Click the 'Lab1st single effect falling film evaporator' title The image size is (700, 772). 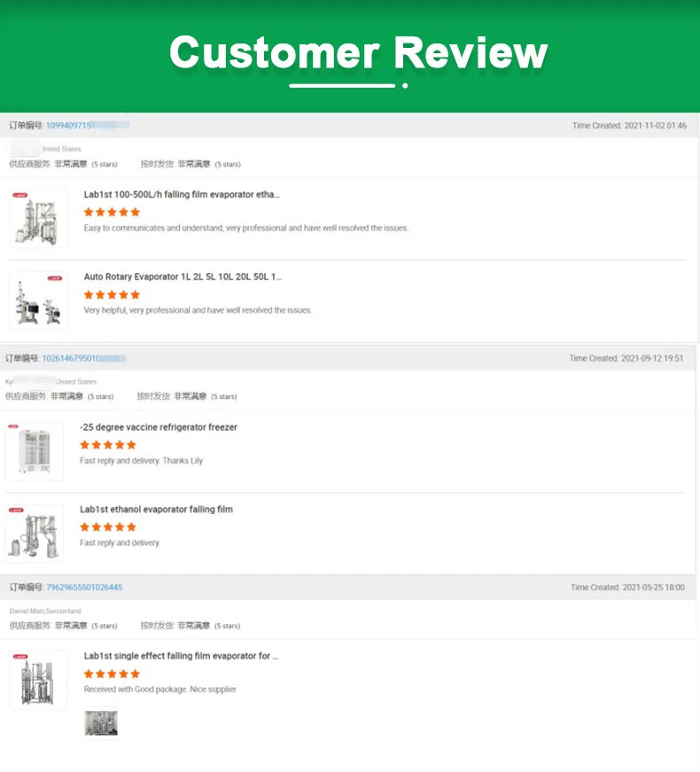(181, 656)
